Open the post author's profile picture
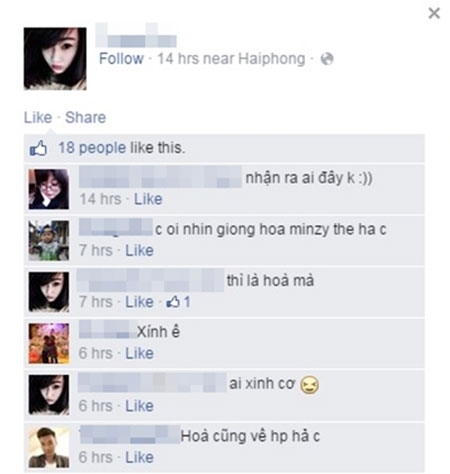The image size is (450, 474). pyautogui.click(x=55, y=59)
